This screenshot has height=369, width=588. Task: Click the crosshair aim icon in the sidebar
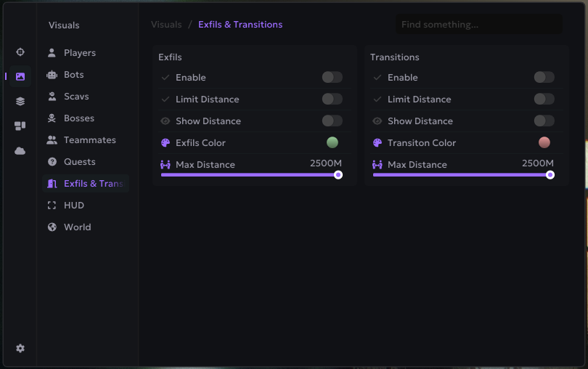pos(20,52)
